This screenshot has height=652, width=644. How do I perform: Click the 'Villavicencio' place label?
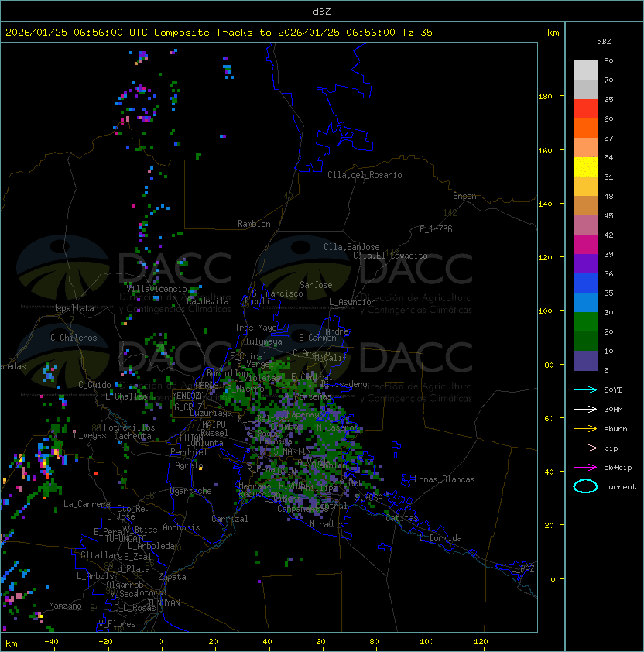[156, 289]
